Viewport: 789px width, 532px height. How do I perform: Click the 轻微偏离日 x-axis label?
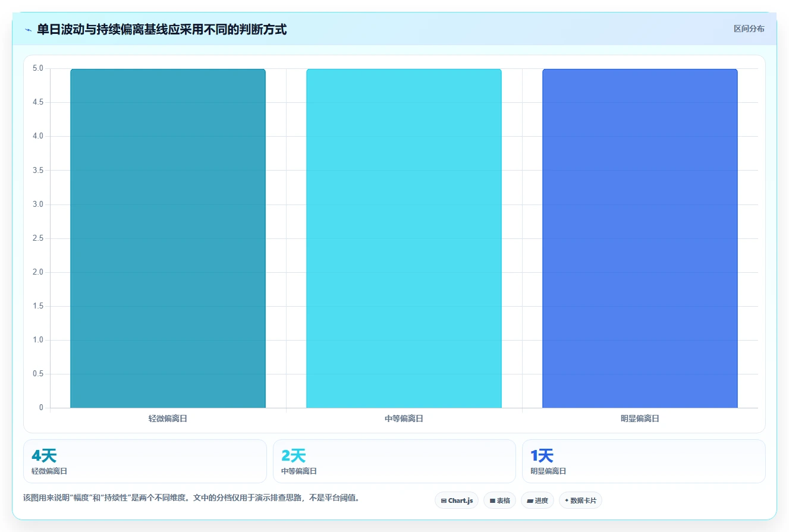(x=168, y=418)
